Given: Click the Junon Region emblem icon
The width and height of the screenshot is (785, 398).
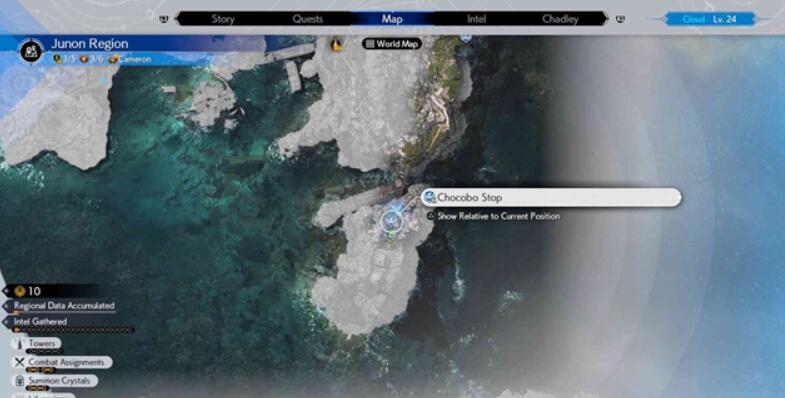Looking at the screenshot, I should point(32,51).
